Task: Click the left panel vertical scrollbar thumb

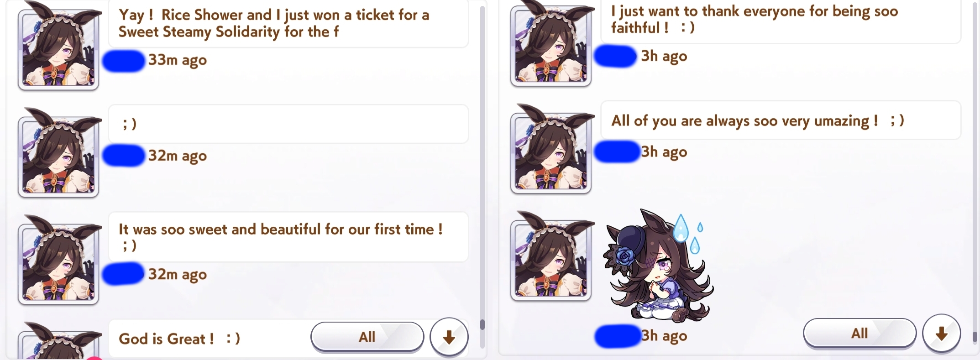Action: 482,324
